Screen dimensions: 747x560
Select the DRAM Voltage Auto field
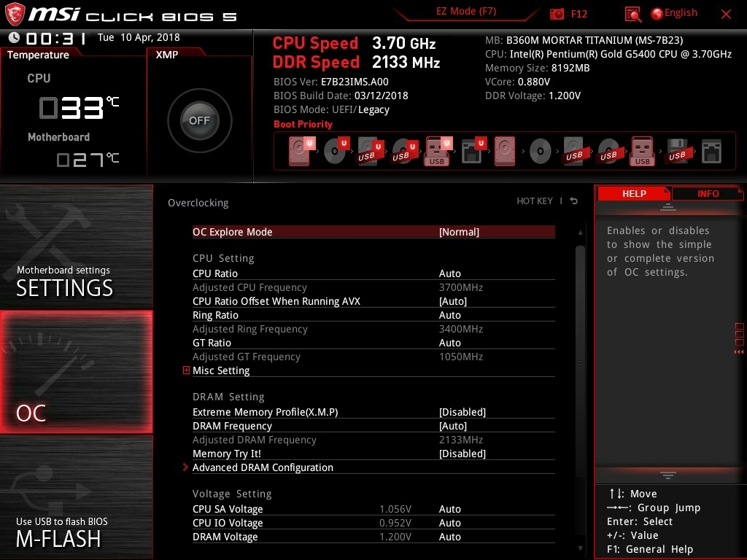(x=449, y=537)
